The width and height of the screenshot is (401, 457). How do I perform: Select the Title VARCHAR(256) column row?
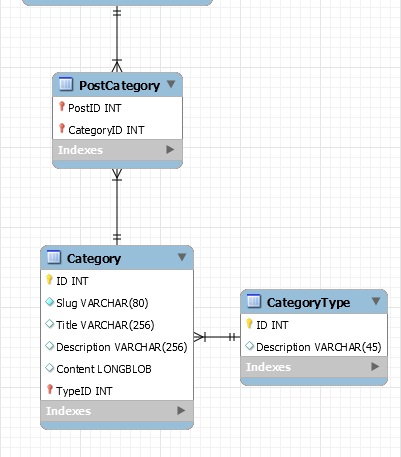tap(117, 325)
